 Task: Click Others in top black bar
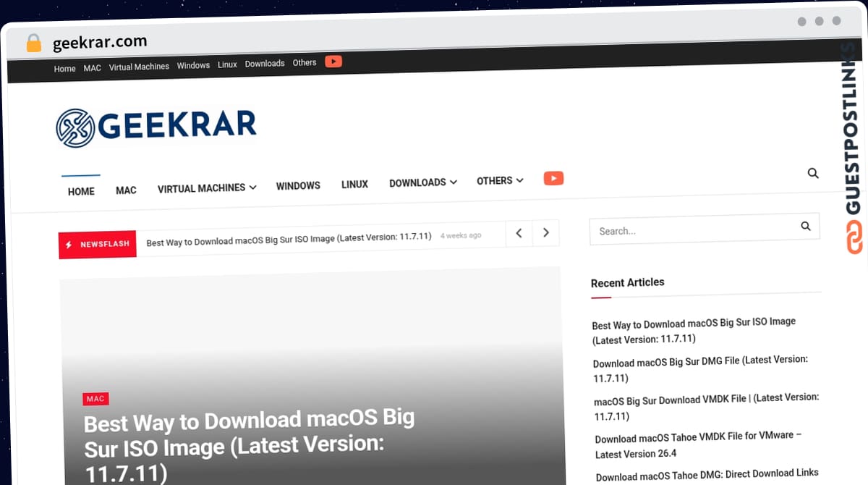point(305,63)
